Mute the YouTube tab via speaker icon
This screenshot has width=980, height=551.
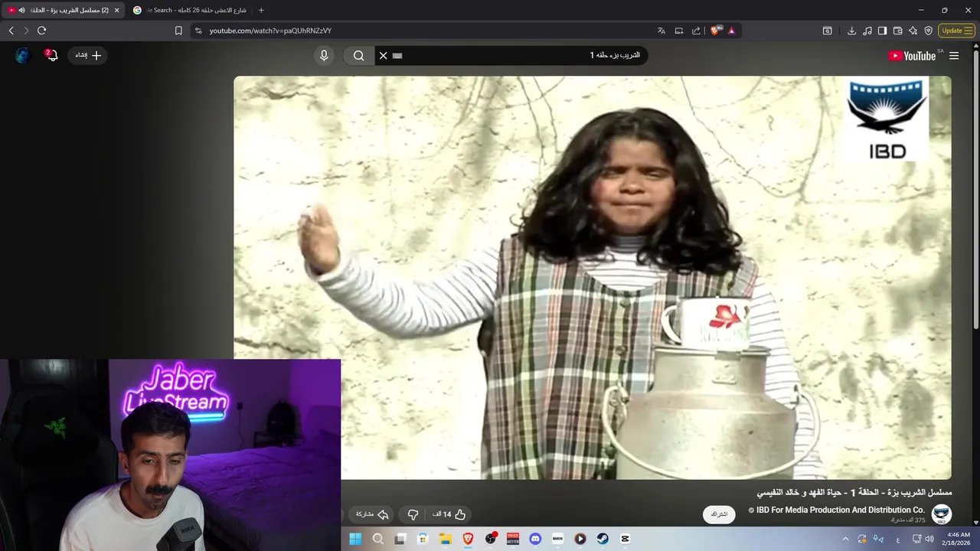pyautogui.click(x=21, y=10)
